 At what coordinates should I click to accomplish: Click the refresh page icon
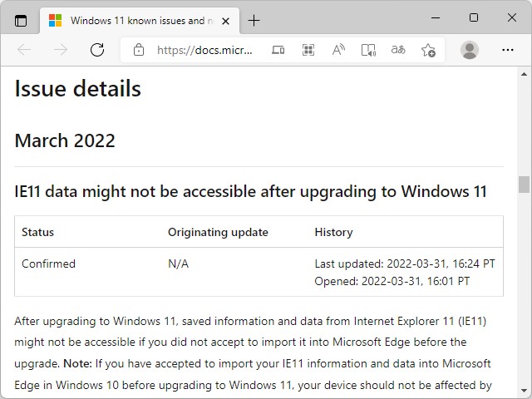pos(97,50)
